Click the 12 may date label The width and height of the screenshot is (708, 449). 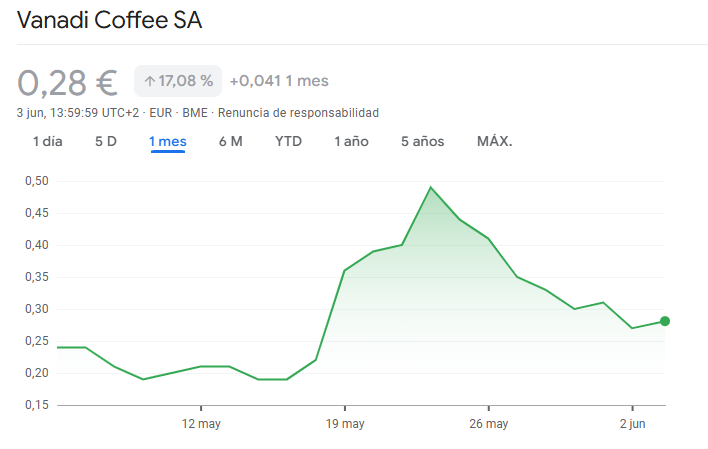[x=201, y=424]
